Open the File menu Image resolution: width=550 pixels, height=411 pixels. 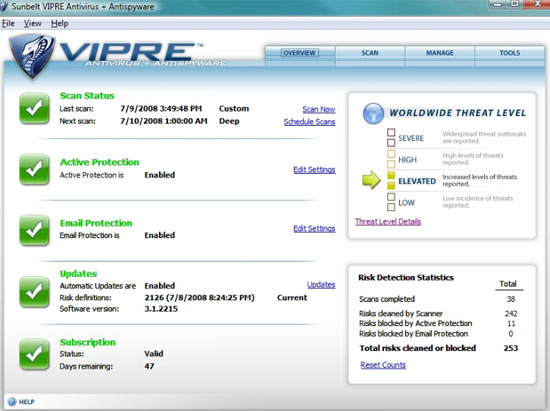click(x=8, y=23)
